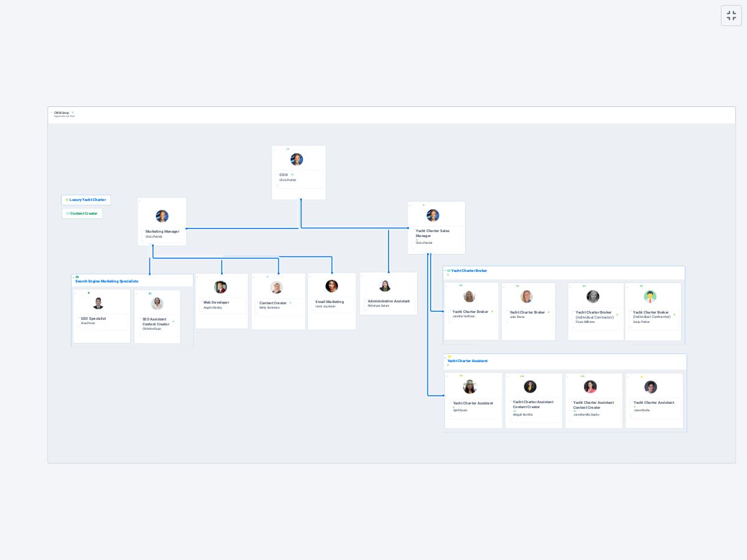Click Sonja Pacher's cartoon avatar icon
Image resolution: width=747 pixels, height=560 pixels.
pos(651,296)
